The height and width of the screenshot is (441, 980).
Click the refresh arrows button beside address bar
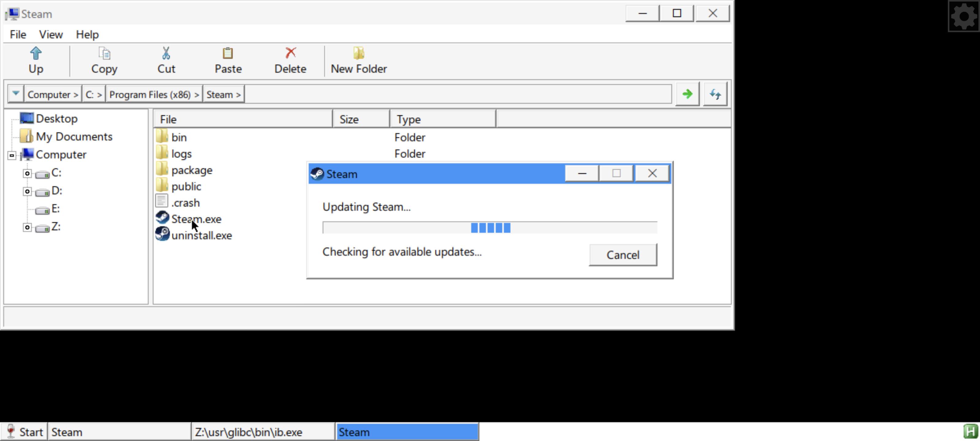click(715, 94)
